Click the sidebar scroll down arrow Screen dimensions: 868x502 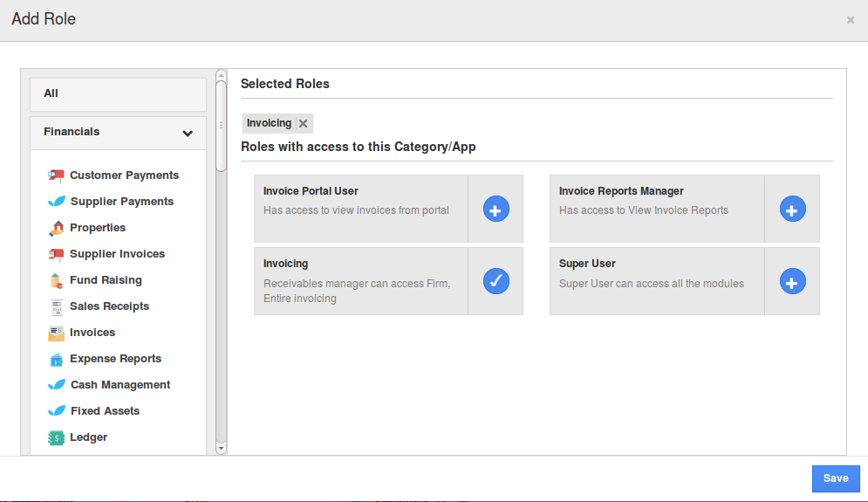coord(221,448)
